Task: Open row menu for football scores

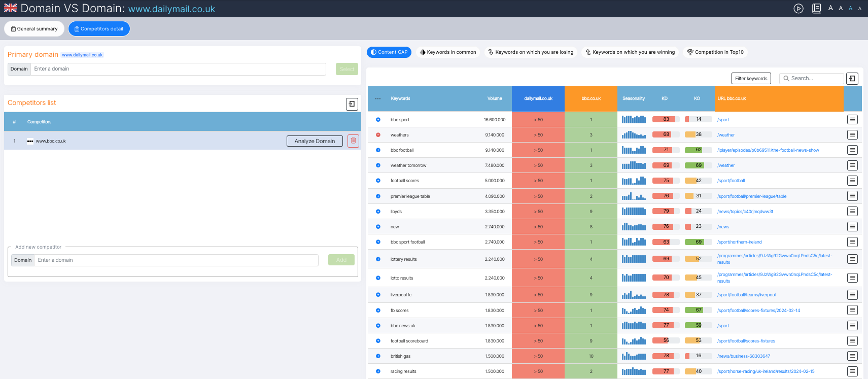Action: tap(852, 181)
